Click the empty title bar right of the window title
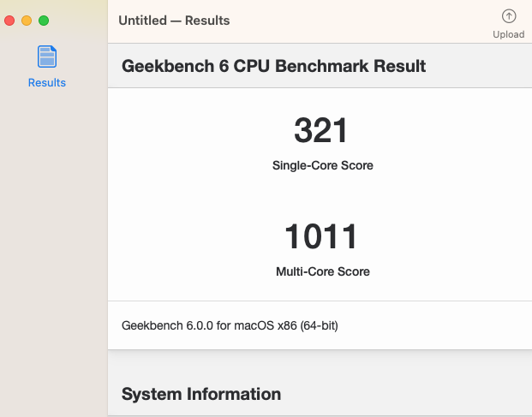This screenshot has width=532, height=417. (x=360, y=21)
